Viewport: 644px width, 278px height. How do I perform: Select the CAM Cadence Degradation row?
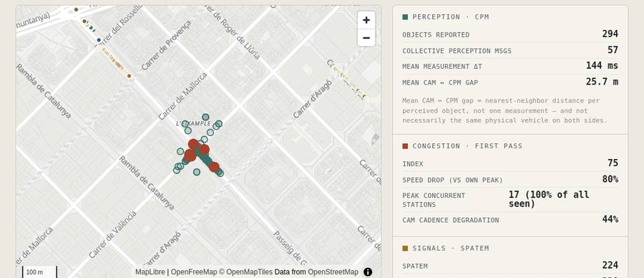pyautogui.click(x=510, y=219)
